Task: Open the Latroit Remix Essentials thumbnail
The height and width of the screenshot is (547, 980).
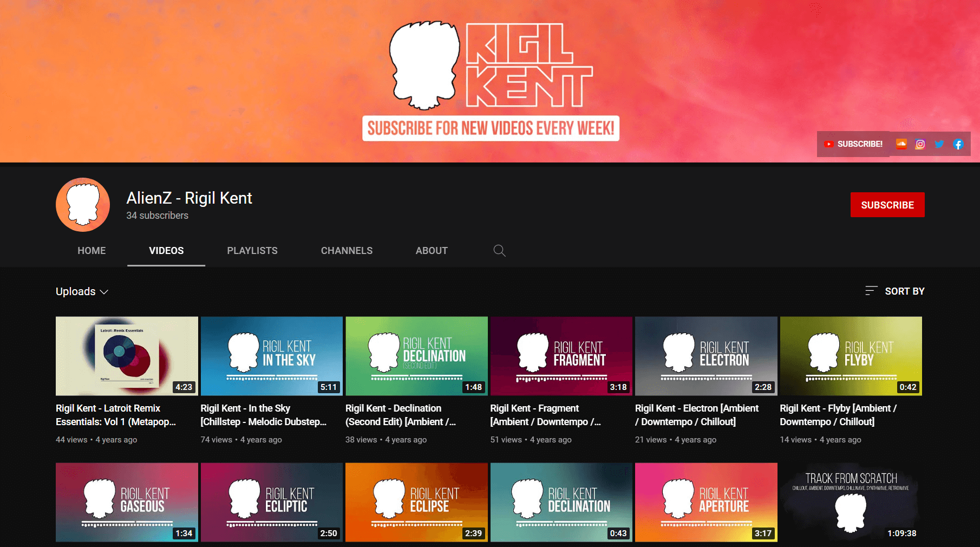Action: (x=127, y=356)
